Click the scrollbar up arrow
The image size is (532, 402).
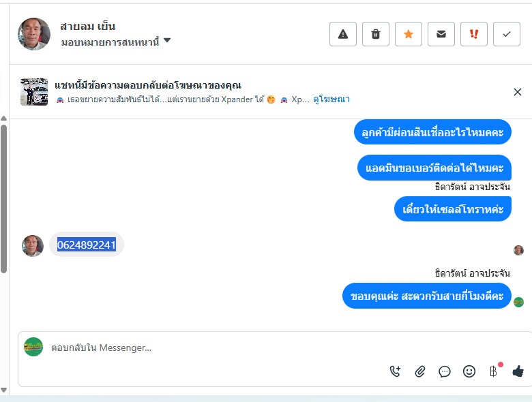tap(3, 119)
